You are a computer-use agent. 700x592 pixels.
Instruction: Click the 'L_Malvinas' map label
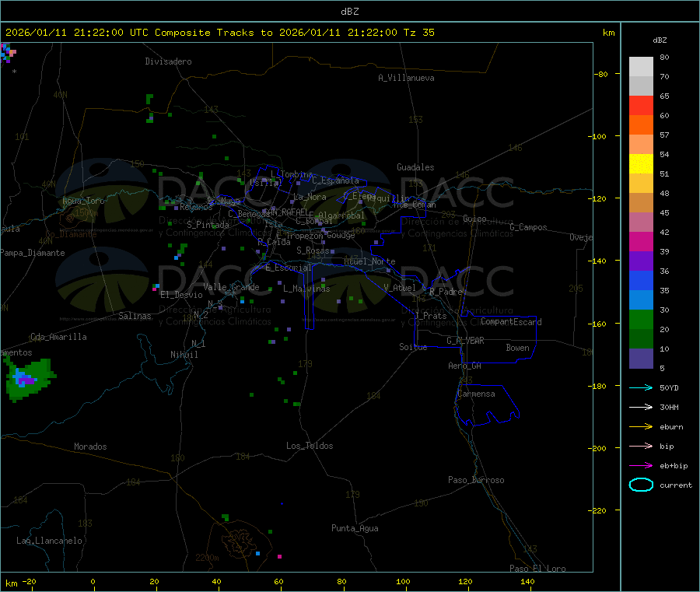306,289
